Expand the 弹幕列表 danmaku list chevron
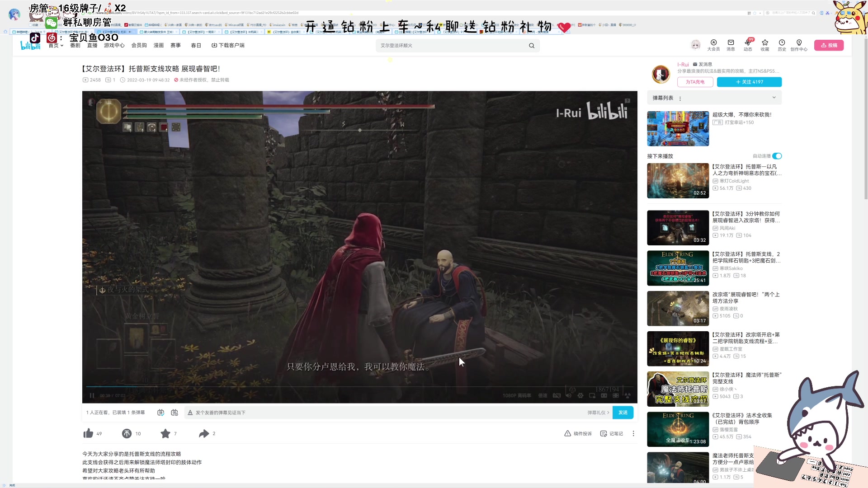This screenshot has height=488, width=868. [774, 98]
